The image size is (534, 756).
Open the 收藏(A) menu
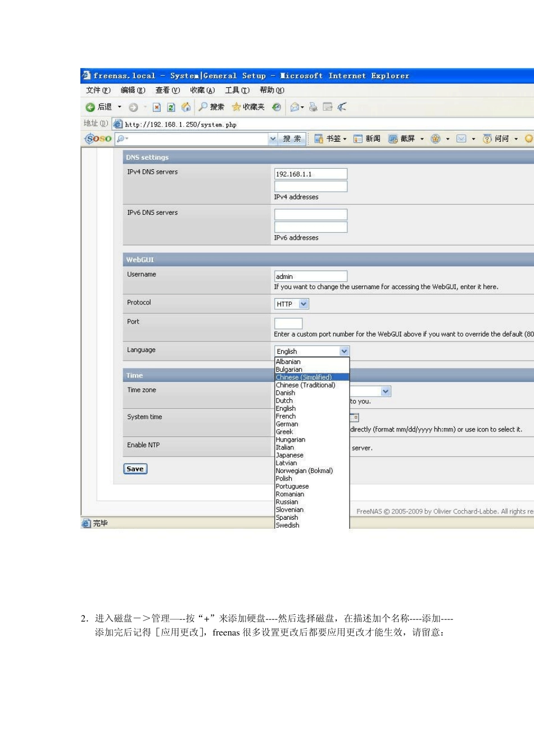(x=202, y=90)
